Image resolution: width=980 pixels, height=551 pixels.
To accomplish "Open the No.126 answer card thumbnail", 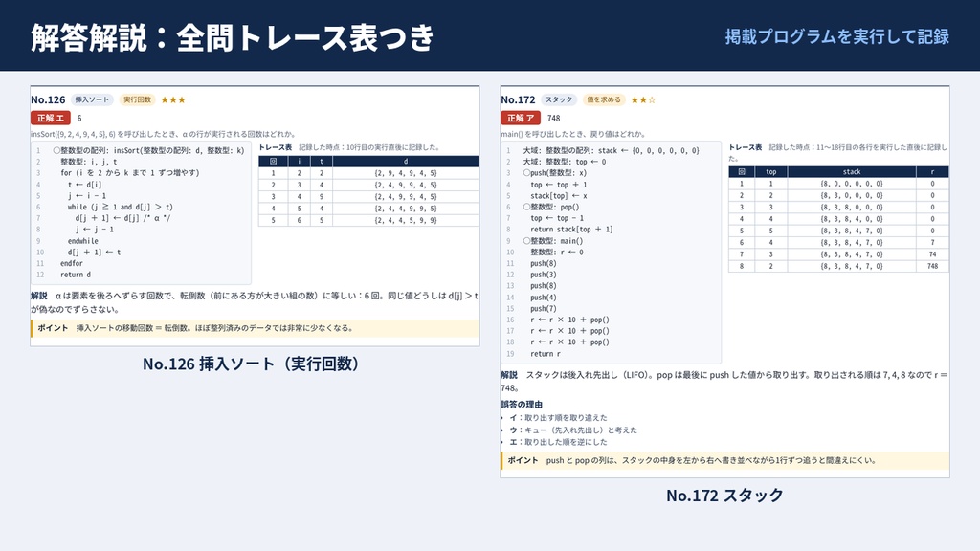I will (x=255, y=215).
